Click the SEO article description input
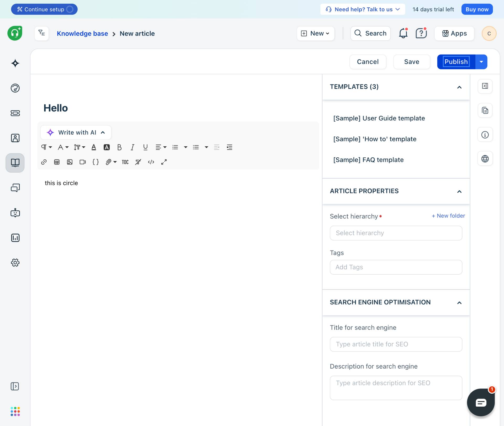 (x=396, y=388)
